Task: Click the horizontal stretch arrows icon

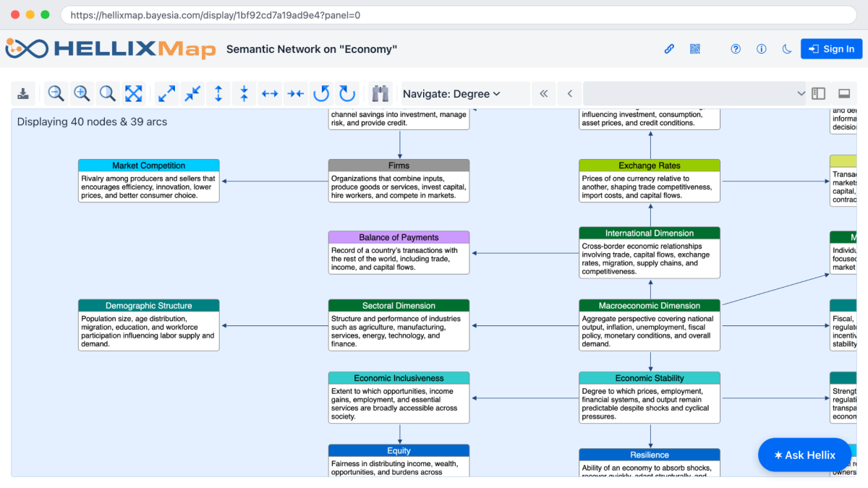Action: pos(270,93)
